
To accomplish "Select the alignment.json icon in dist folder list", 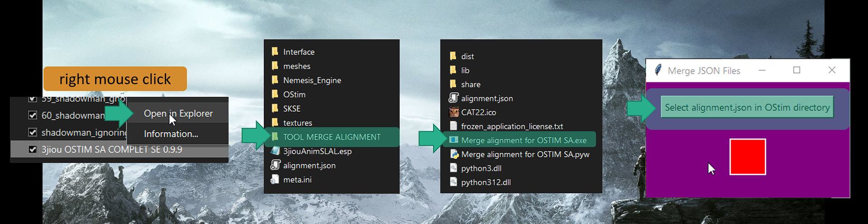I will (x=453, y=98).
